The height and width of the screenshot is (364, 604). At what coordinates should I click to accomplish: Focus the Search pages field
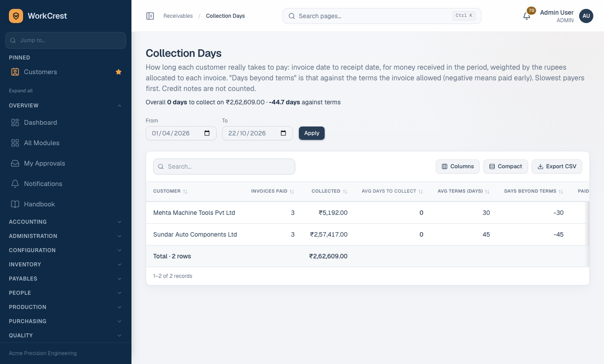382,16
